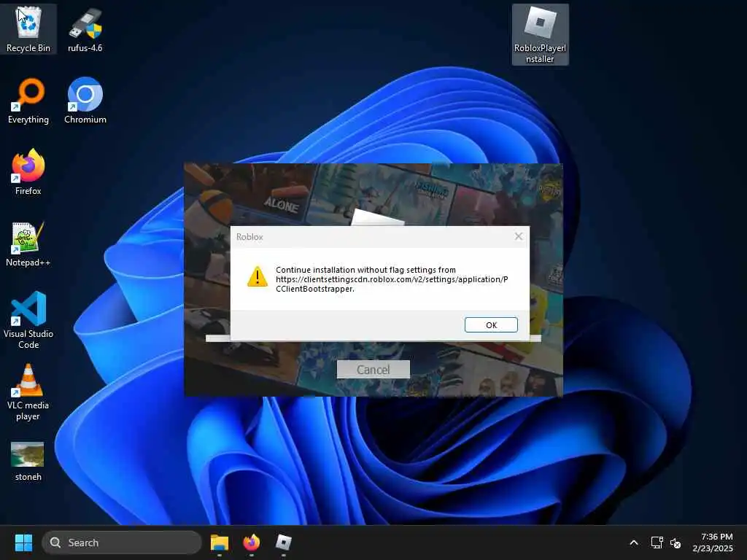Image resolution: width=747 pixels, height=560 pixels.
Task: Select the Recycle Bin desktop icon
Action: (28, 28)
